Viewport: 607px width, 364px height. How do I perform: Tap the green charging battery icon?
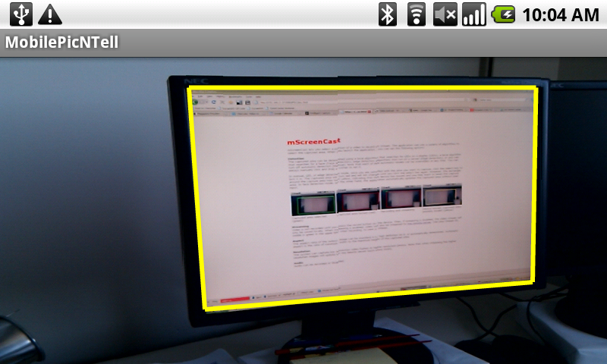tap(503, 14)
